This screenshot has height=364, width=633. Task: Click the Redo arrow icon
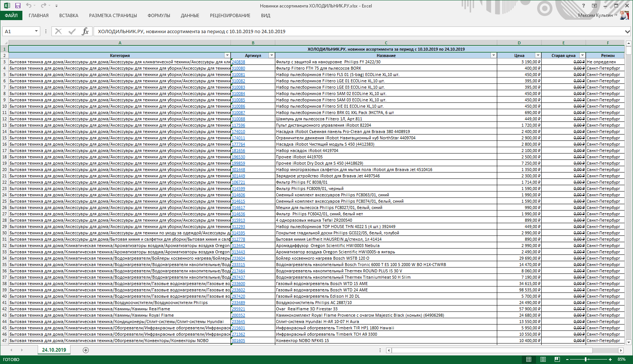(43, 6)
